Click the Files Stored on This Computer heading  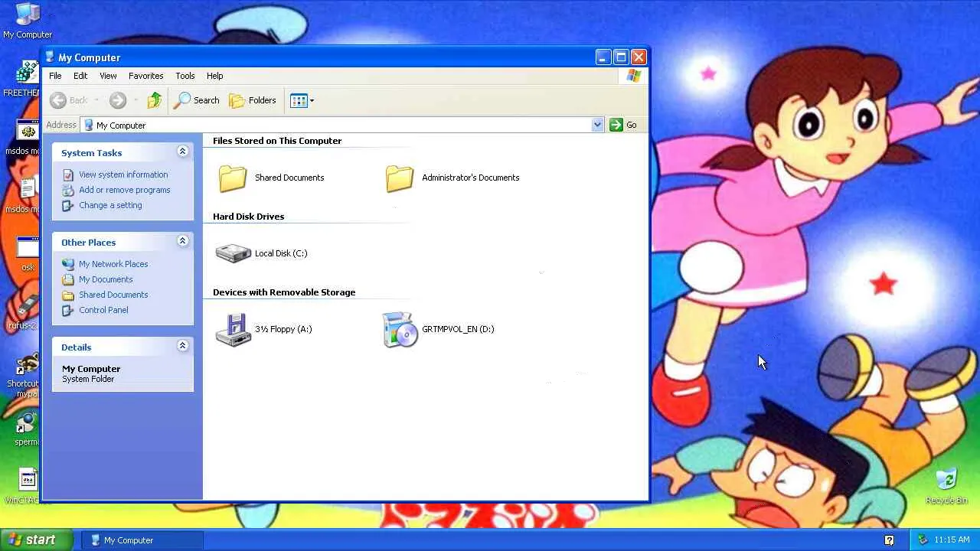[x=277, y=141]
